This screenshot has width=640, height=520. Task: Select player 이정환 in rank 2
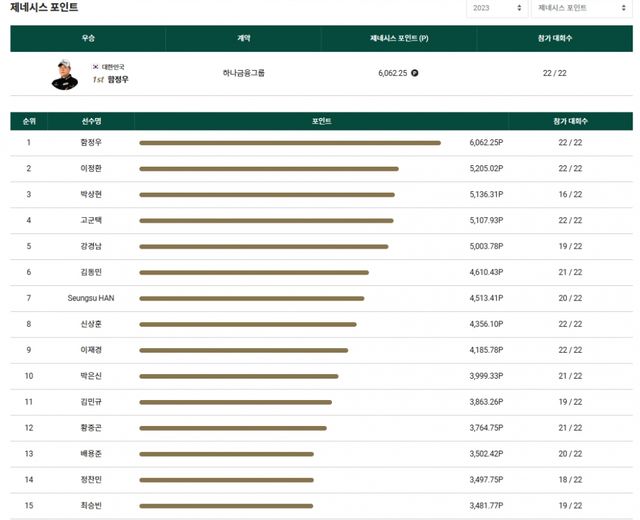tap(91, 168)
